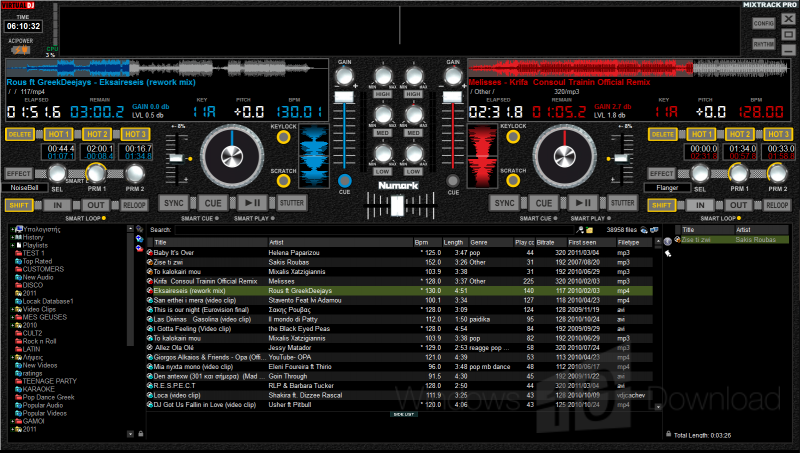Screen dimensions: 800x453
Task: Expand the MES GEUSES folder
Action: coord(12,317)
